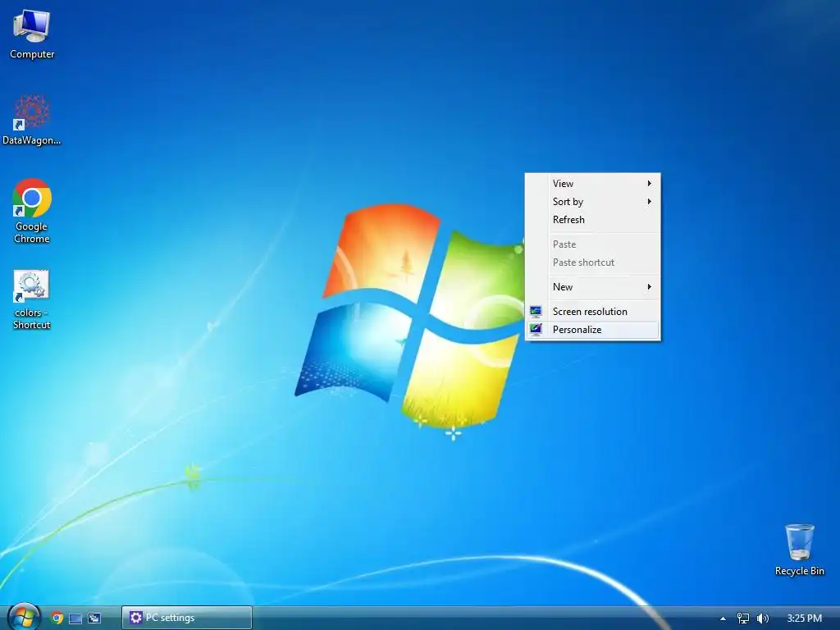
Task: Expand the New submenu
Action: (592, 286)
